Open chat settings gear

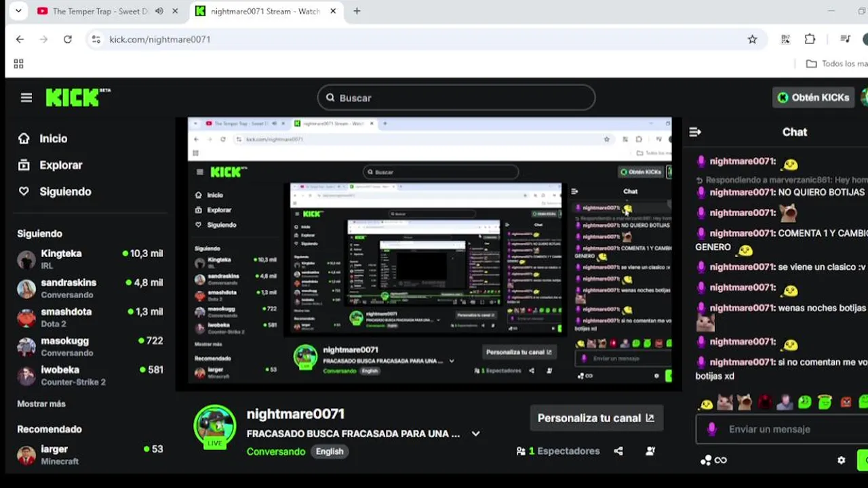point(842,460)
